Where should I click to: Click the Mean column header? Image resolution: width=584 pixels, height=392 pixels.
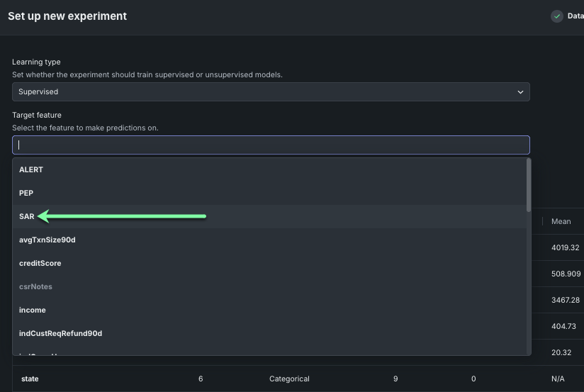(x=561, y=221)
